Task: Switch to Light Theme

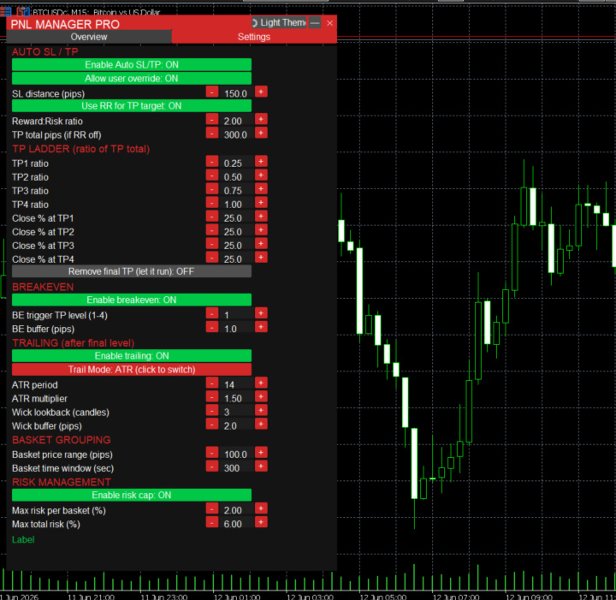Action: [x=279, y=23]
